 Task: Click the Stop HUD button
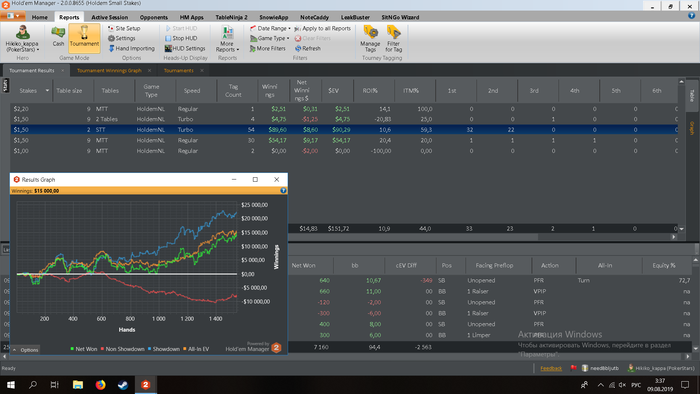(x=181, y=38)
